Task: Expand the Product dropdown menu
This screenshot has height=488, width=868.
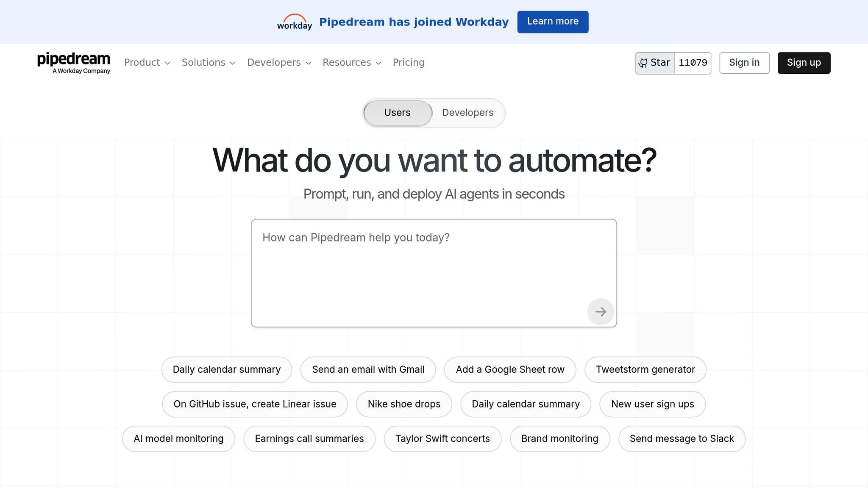Action: (147, 63)
